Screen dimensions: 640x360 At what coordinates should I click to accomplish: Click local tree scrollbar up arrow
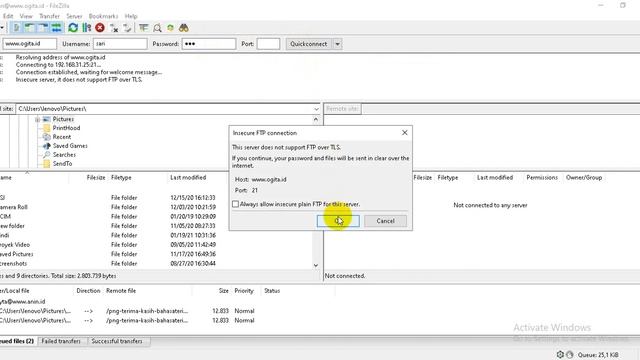pyautogui.click(x=316, y=120)
